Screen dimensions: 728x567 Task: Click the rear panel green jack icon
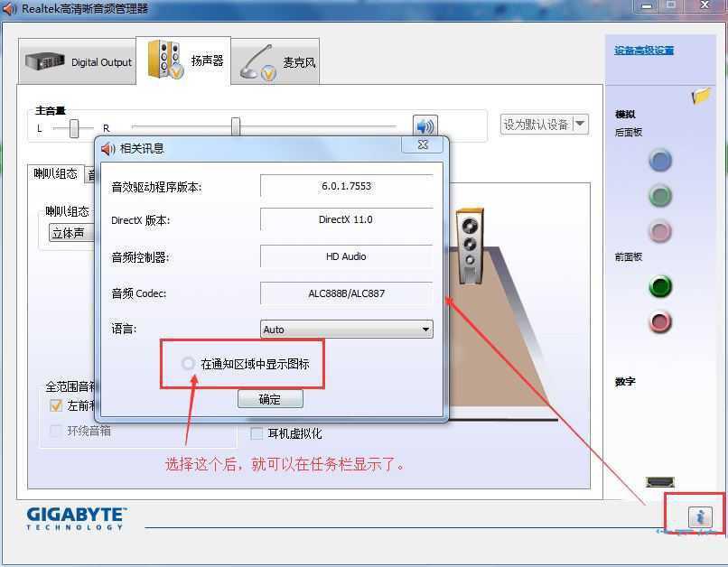click(x=660, y=196)
